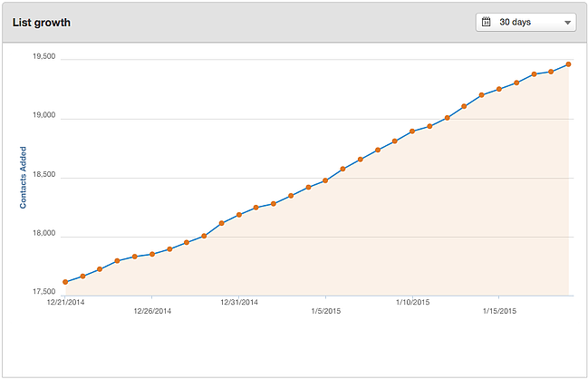Click the Contacts Added axis title
This screenshot has width=588, height=379.
pyautogui.click(x=24, y=178)
